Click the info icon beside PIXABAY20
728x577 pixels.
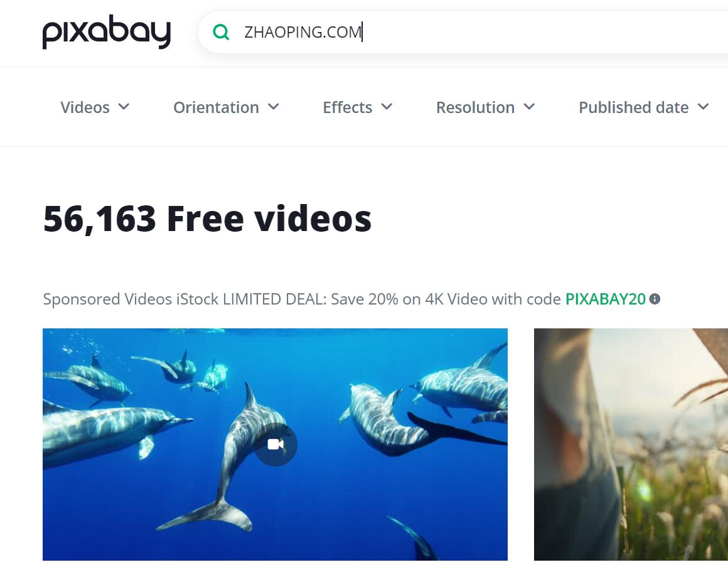[x=655, y=299]
